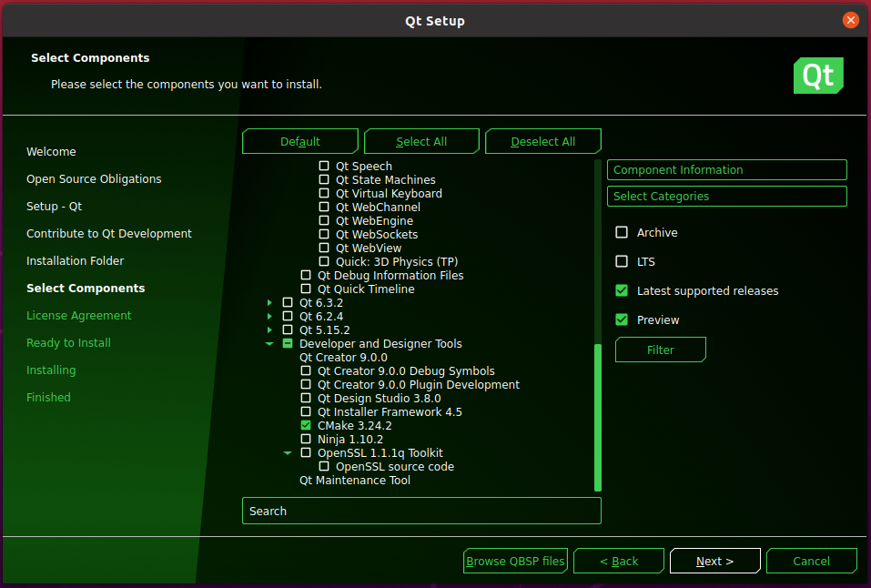Viewport: 871px width, 588px height.
Task: Uncheck the Preview category
Action: [622, 319]
